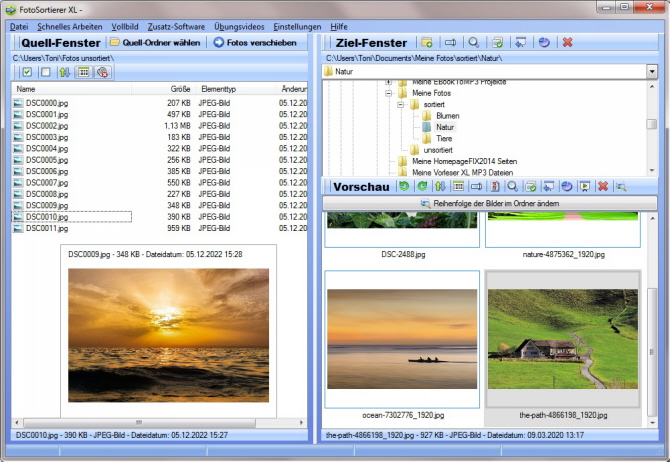The width and height of the screenshot is (670, 462).
Task: Start the slideshow from Vorschau toolbar
Action: [585, 186]
